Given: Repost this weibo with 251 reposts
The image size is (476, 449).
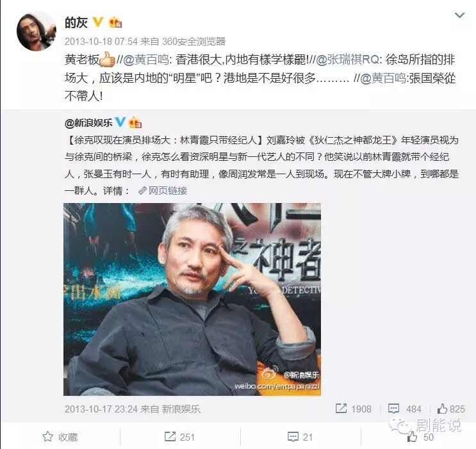Looking at the screenshot, I should click(x=179, y=437).
